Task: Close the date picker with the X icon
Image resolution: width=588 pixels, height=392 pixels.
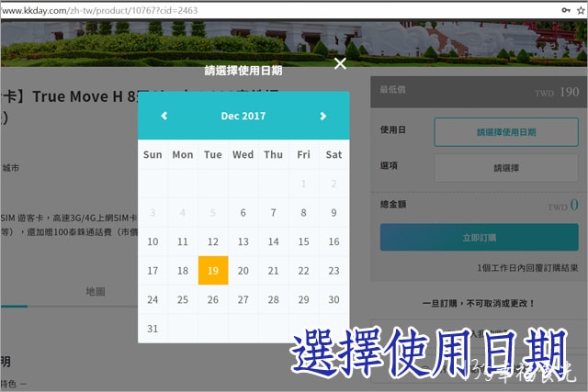Action: pyautogui.click(x=340, y=63)
